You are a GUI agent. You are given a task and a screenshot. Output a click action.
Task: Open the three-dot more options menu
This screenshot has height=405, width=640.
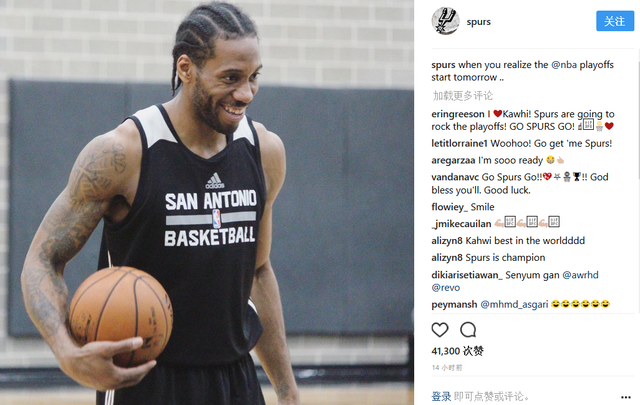[x=626, y=397]
